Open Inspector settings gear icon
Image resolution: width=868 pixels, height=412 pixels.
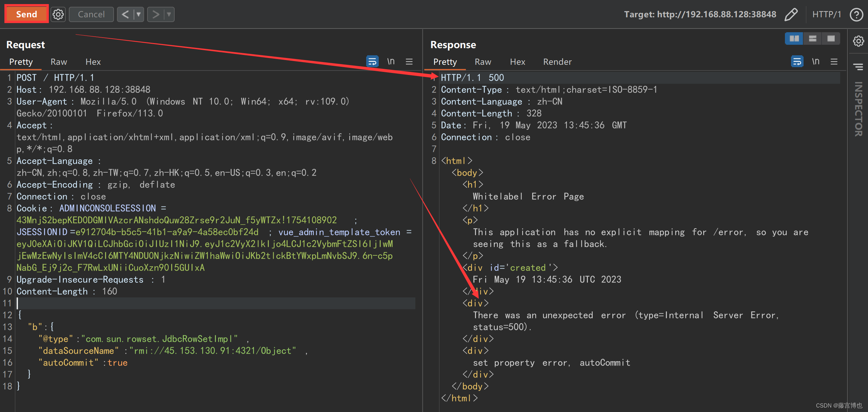(859, 41)
